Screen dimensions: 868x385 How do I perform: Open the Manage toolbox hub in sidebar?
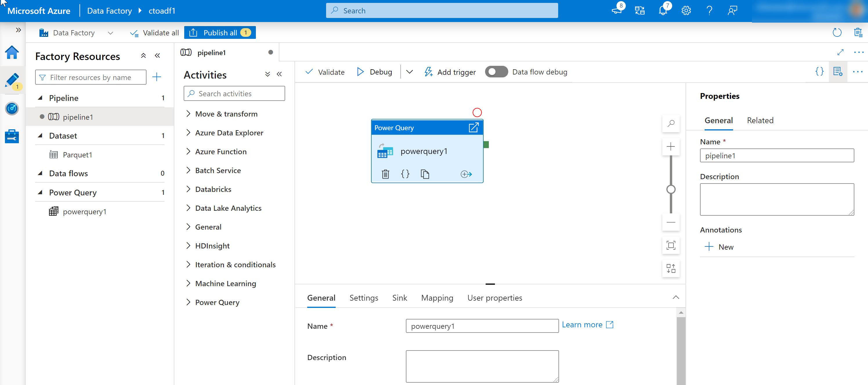point(12,137)
